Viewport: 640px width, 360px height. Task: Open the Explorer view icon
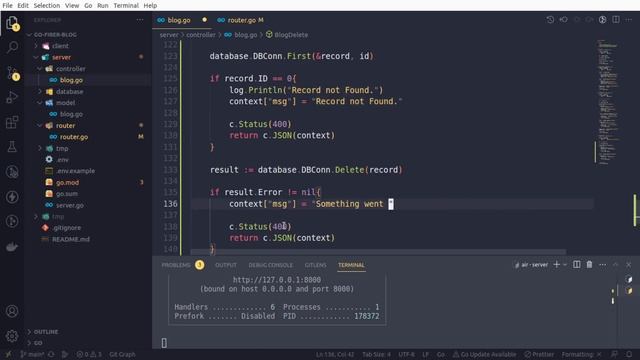tap(12, 23)
